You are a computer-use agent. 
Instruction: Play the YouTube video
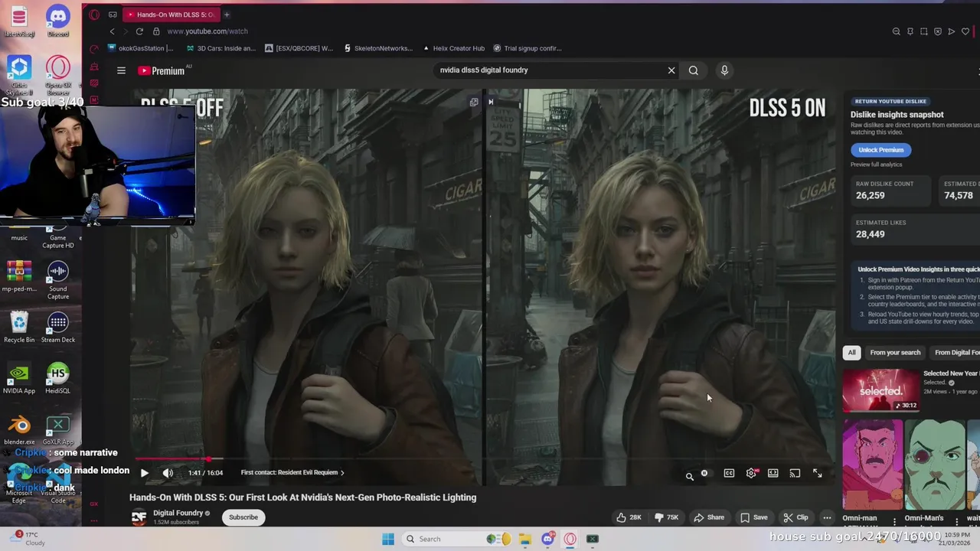pyautogui.click(x=144, y=473)
